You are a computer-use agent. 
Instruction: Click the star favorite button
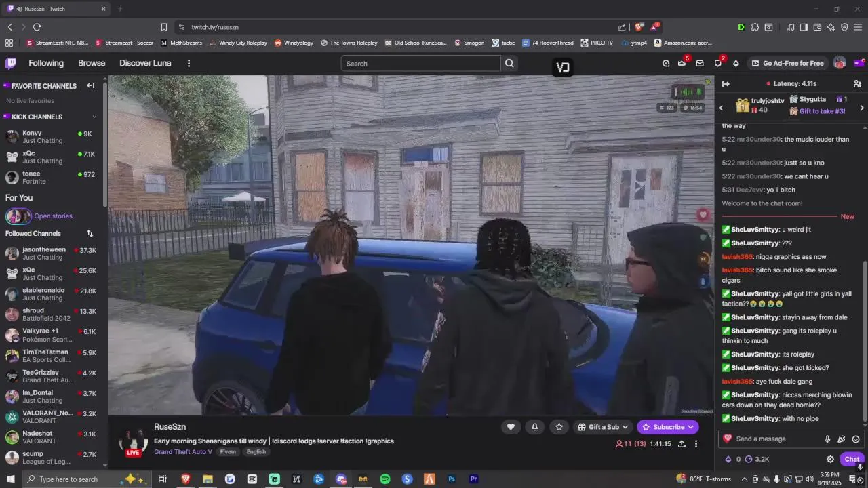pos(559,426)
